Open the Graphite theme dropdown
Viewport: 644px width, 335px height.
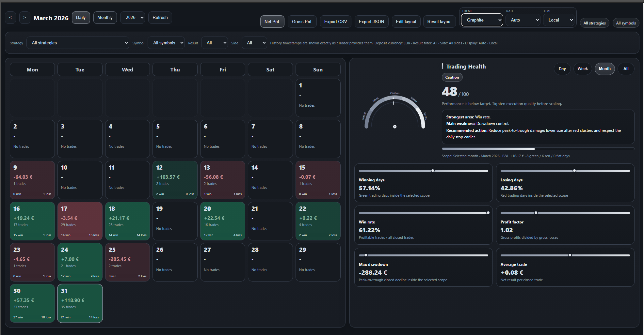coord(482,20)
